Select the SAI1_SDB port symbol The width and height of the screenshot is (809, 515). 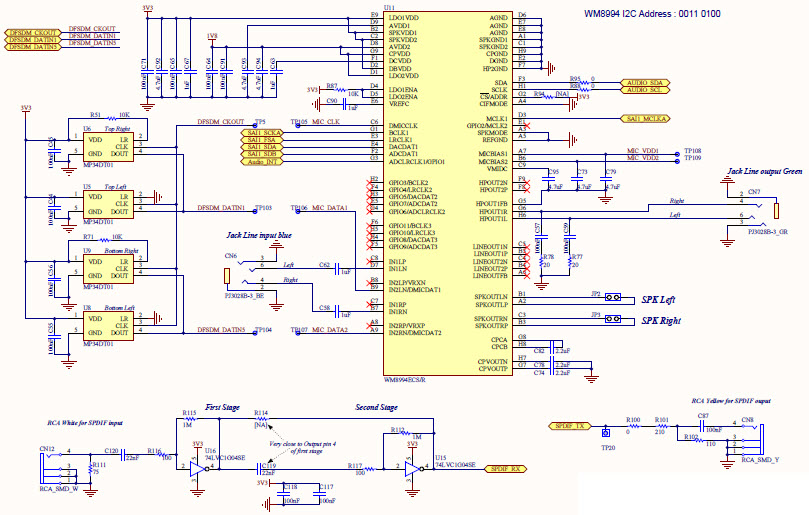click(x=263, y=154)
